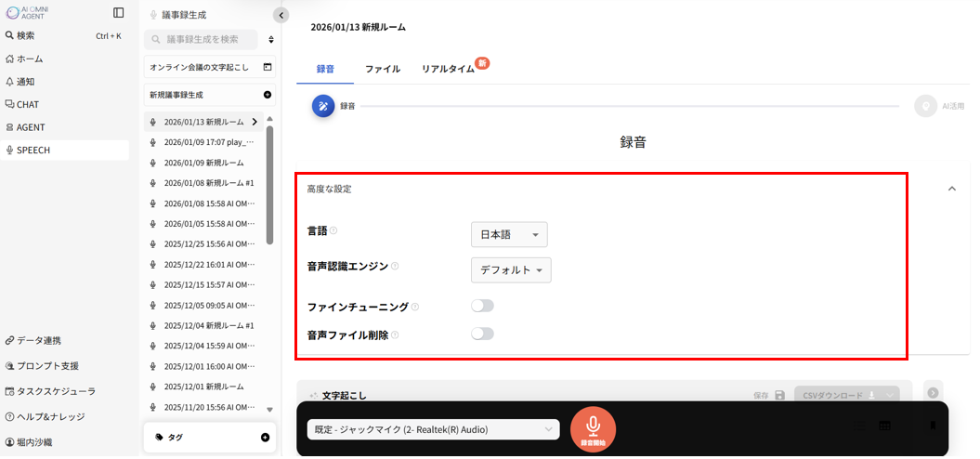The height and width of the screenshot is (459, 980).
Task: Open 2026/01/05 15:58 AI OM entry
Action: (x=203, y=223)
